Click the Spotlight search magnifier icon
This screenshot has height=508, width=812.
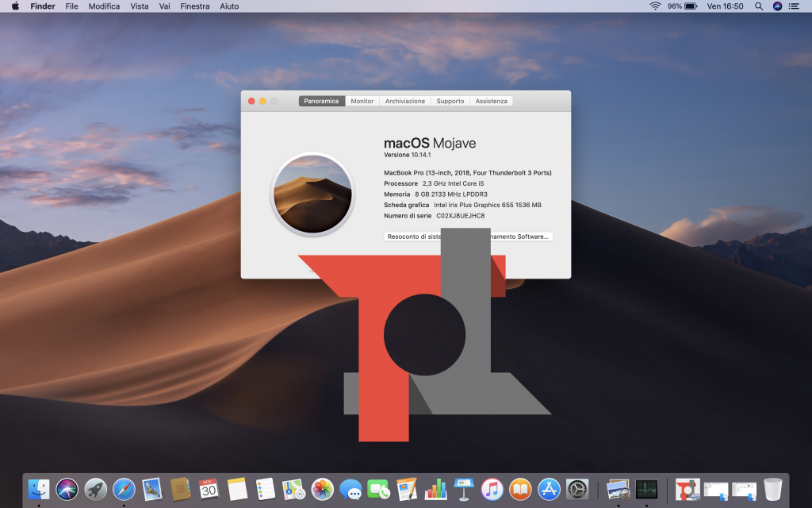click(x=759, y=6)
